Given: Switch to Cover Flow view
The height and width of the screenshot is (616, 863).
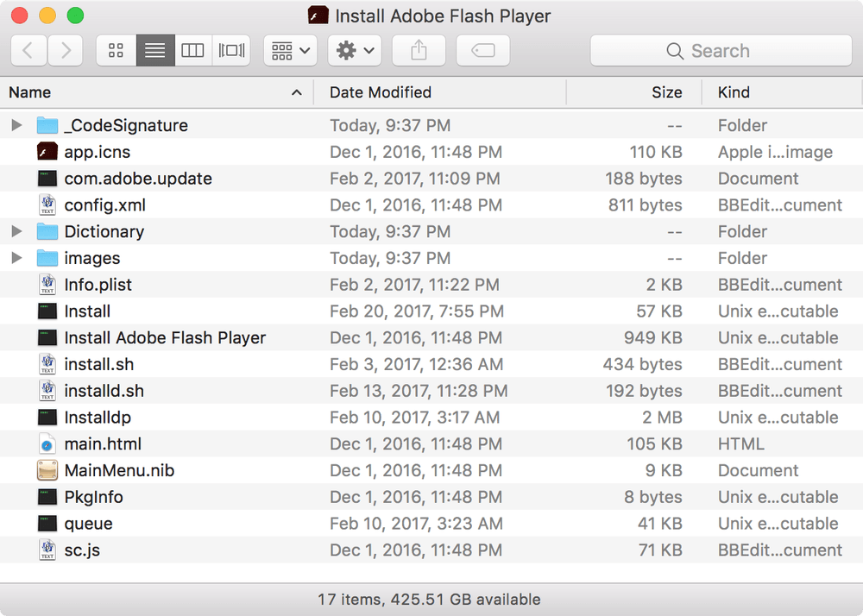Looking at the screenshot, I should tap(231, 51).
